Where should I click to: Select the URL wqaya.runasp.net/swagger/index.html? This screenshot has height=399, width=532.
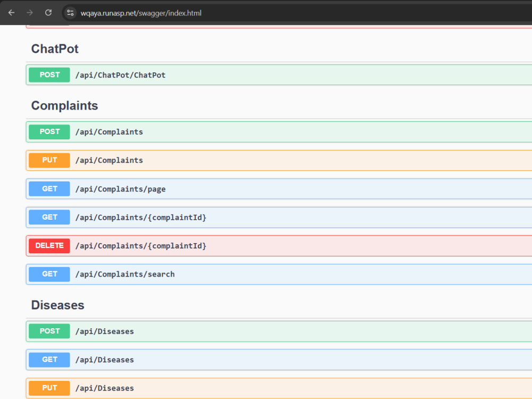coord(141,13)
